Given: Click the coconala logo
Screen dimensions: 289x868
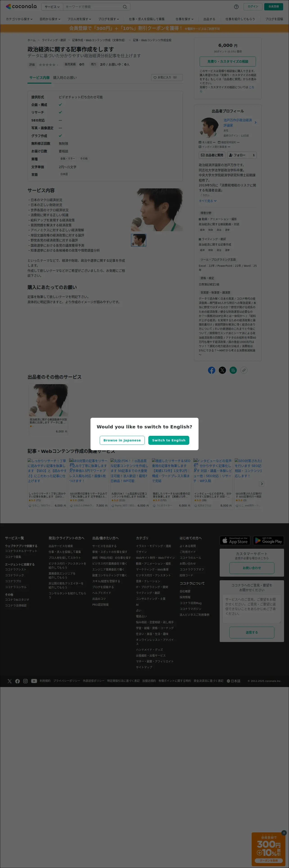Looking at the screenshot, I should click(x=21, y=6).
